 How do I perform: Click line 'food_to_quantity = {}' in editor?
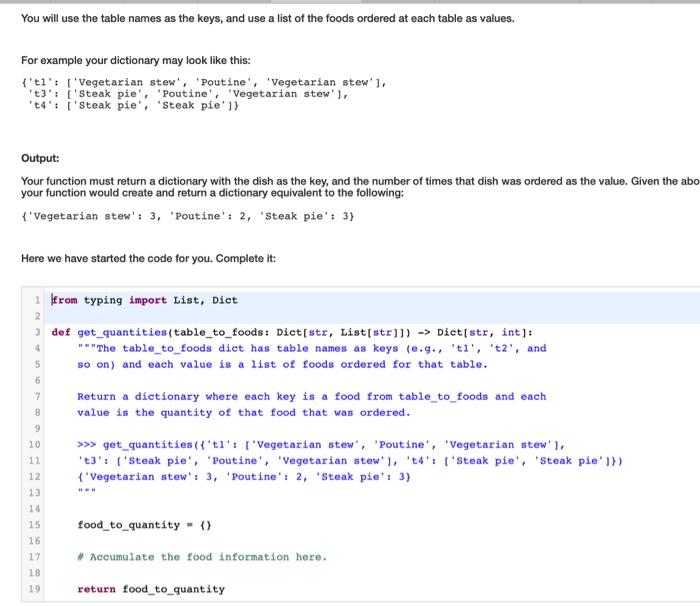[144, 525]
